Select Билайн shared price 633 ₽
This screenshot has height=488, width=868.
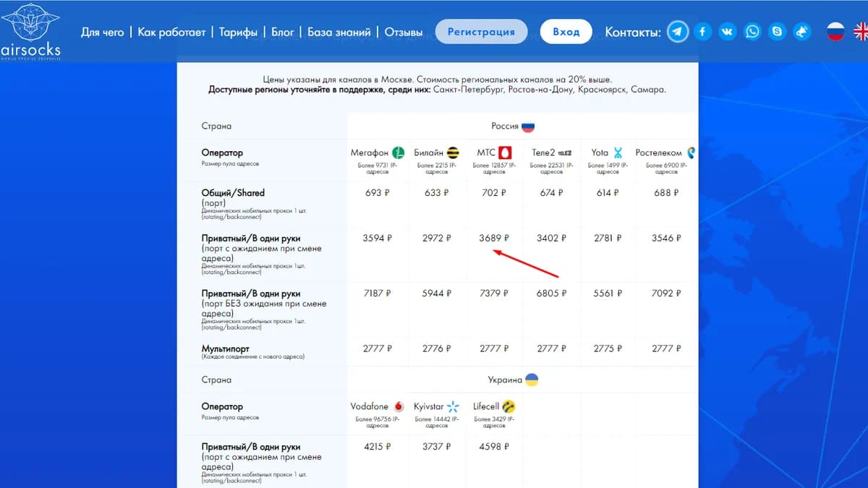[x=437, y=194]
